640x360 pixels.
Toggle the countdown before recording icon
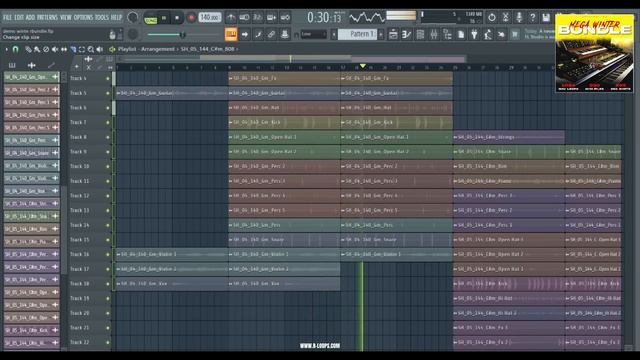tap(258, 18)
